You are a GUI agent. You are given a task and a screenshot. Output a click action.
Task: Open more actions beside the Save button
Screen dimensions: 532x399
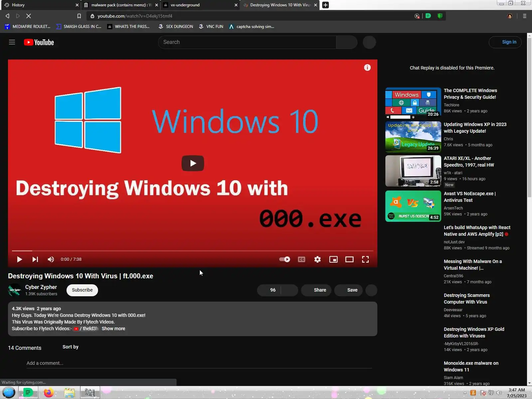[x=371, y=290]
